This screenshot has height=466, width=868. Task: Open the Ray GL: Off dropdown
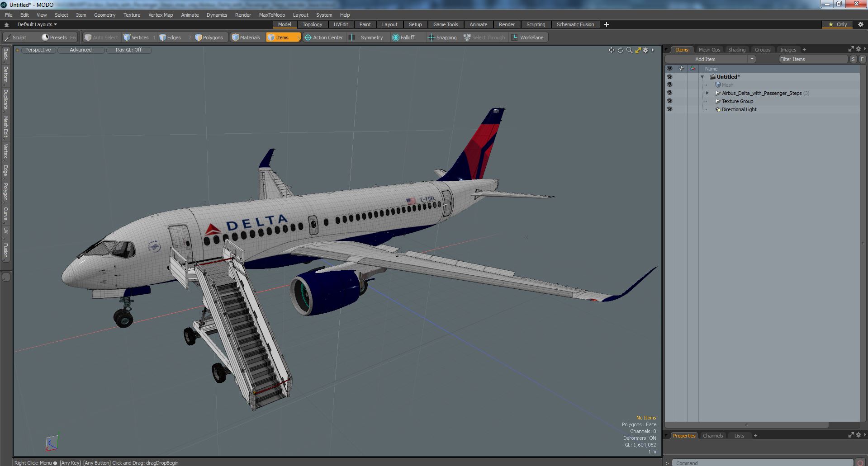[129, 50]
